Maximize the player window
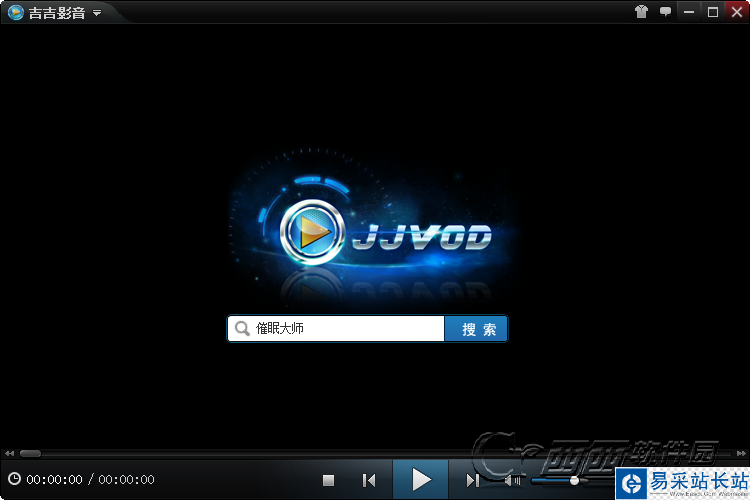Viewport: 750px width, 500px height. [x=713, y=11]
